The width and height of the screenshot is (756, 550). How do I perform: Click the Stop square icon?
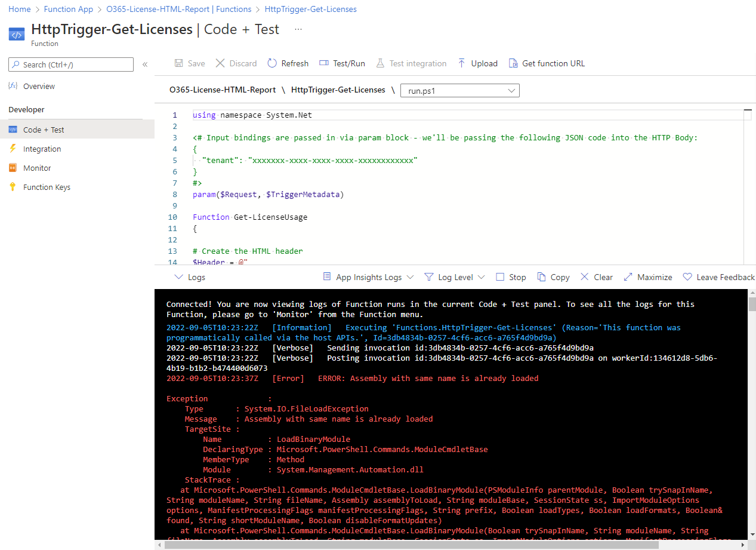coord(500,277)
